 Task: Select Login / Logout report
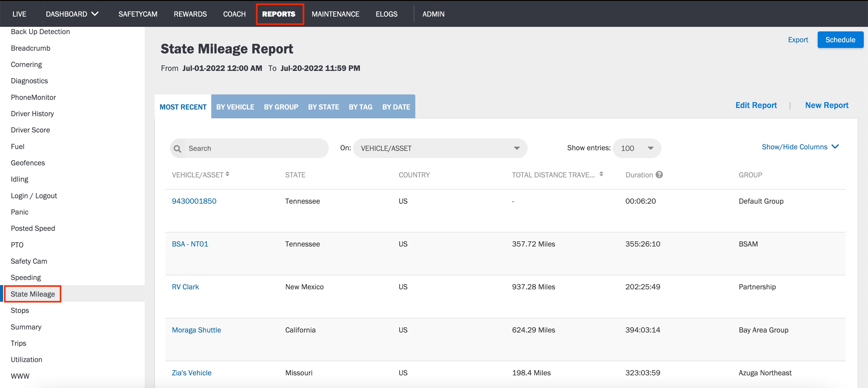[34, 196]
